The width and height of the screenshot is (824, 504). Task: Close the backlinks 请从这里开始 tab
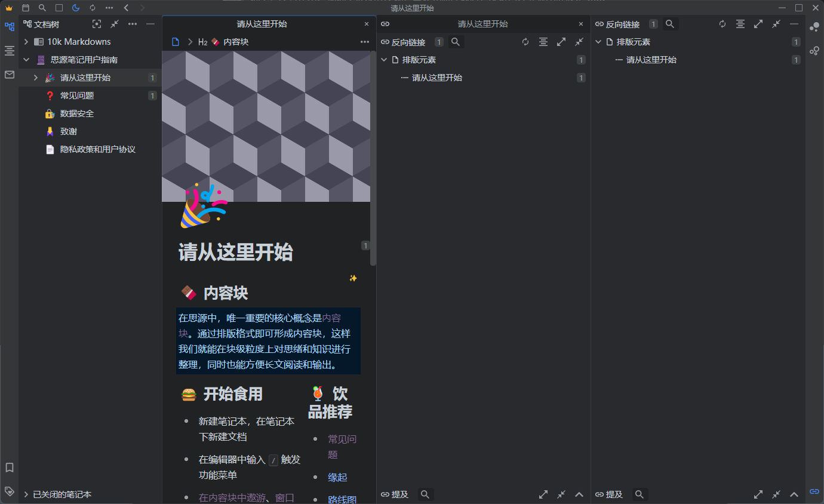click(581, 24)
